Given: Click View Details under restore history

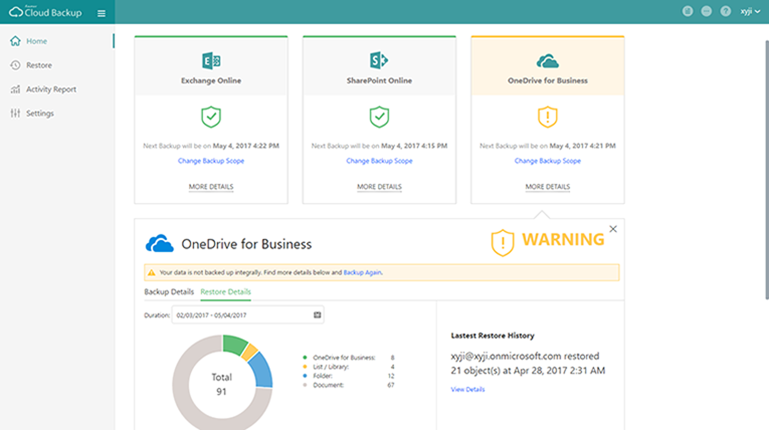Looking at the screenshot, I should click(x=468, y=389).
